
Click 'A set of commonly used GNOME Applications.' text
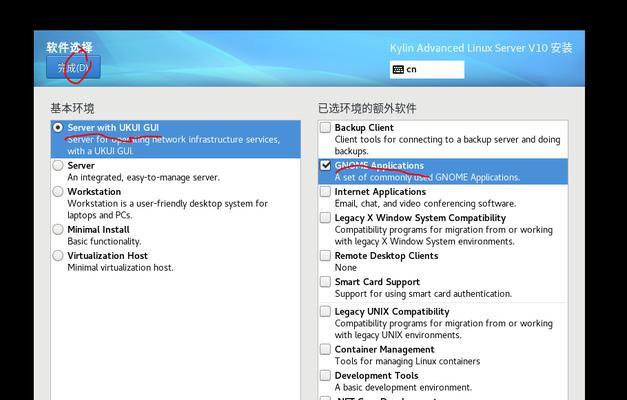pyautogui.click(x=427, y=177)
